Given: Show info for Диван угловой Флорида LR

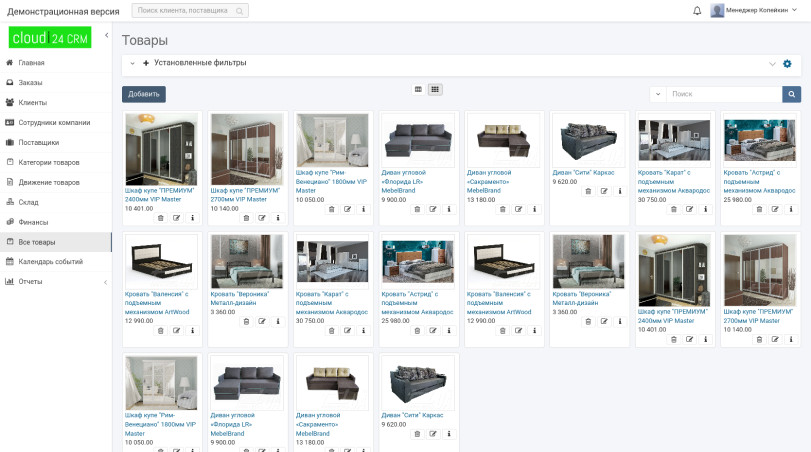Looking at the screenshot, I should (448, 208).
